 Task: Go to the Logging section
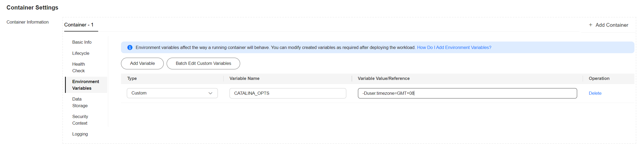[x=80, y=134]
